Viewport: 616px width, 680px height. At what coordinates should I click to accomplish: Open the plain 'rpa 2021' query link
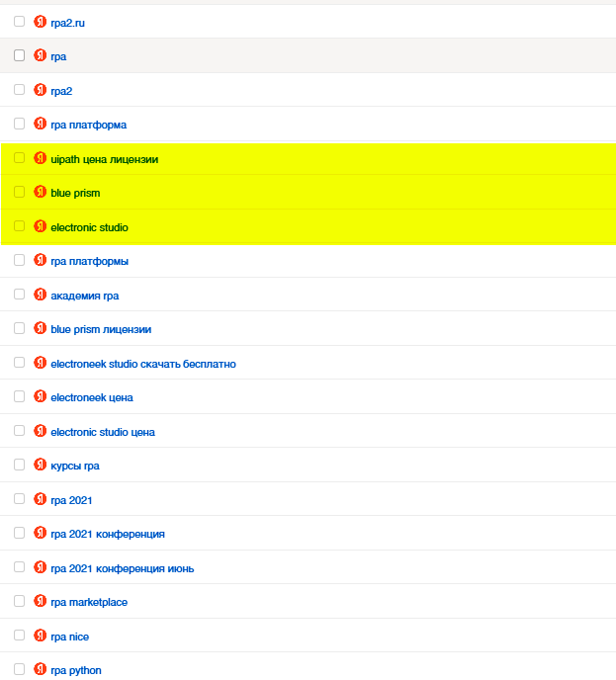(71, 500)
